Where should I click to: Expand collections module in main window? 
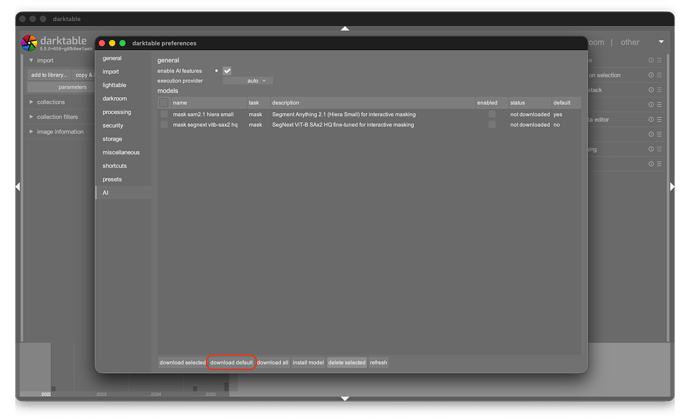pos(31,102)
